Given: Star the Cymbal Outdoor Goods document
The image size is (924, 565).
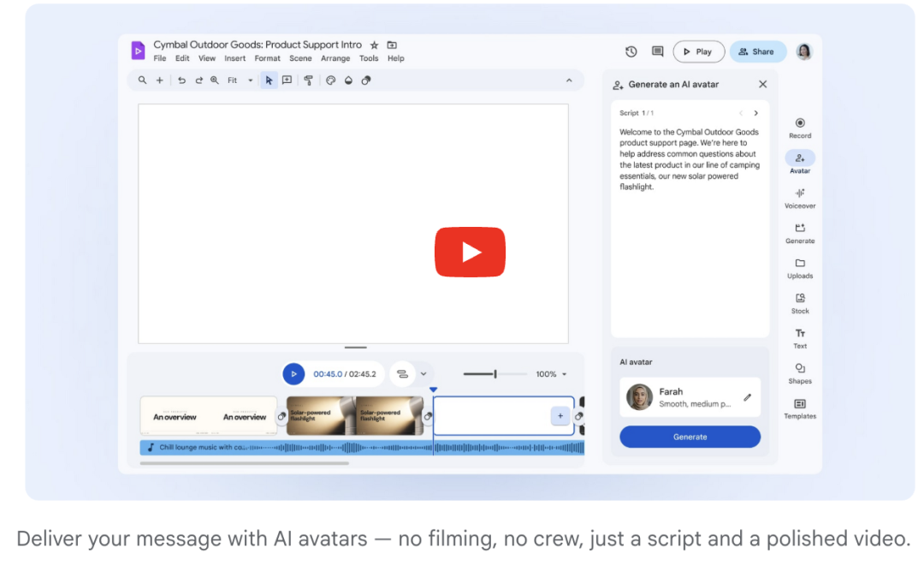Looking at the screenshot, I should (x=374, y=45).
